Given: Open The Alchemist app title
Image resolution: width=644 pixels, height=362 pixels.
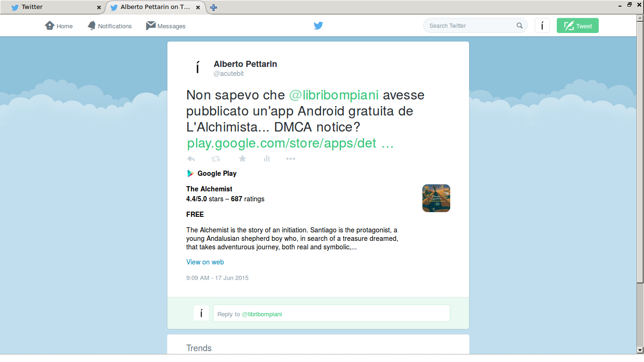Looking at the screenshot, I should coord(209,189).
